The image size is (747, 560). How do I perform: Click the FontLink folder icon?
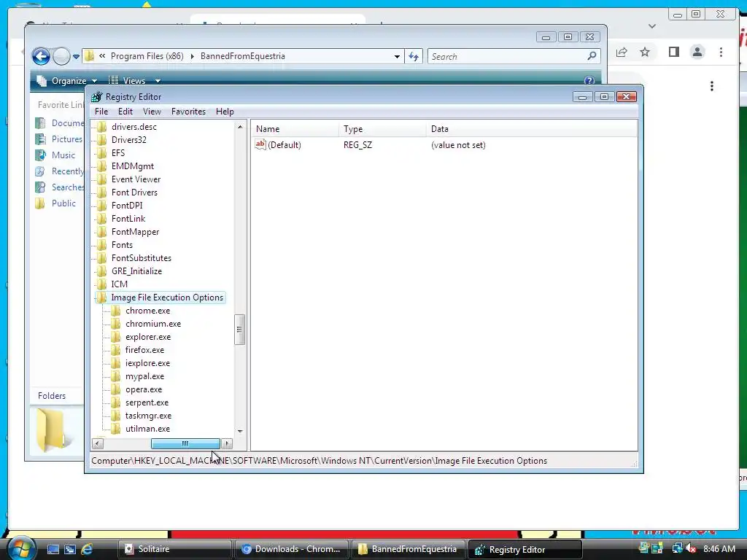pos(101,219)
